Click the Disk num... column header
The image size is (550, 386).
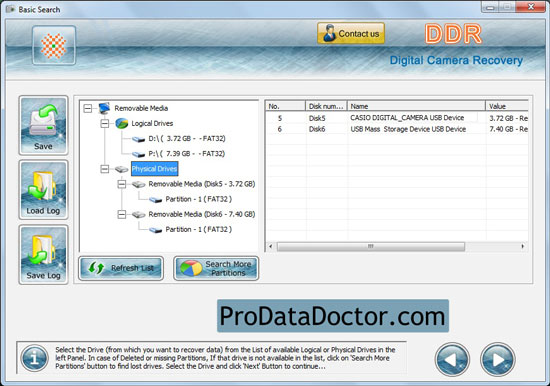coord(326,106)
